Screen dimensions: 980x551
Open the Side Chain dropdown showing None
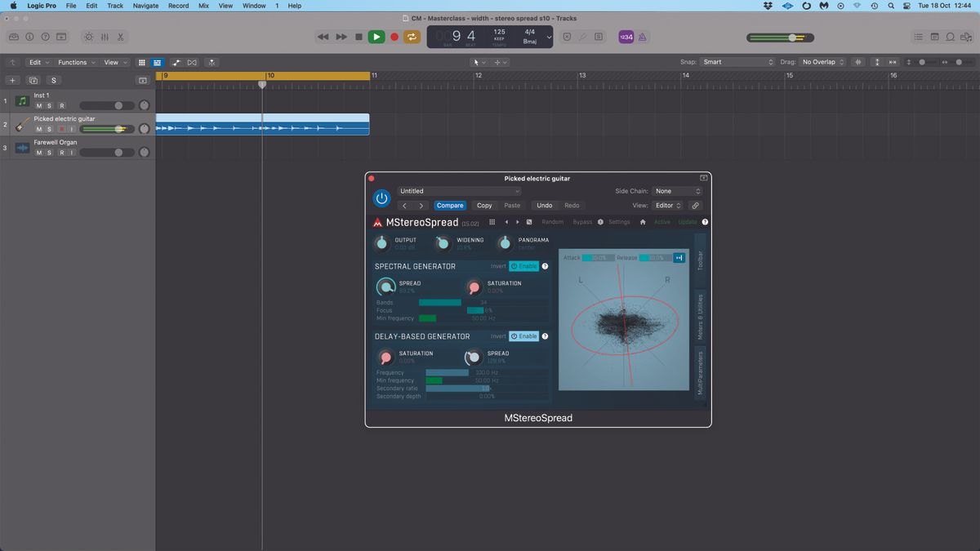click(676, 191)
